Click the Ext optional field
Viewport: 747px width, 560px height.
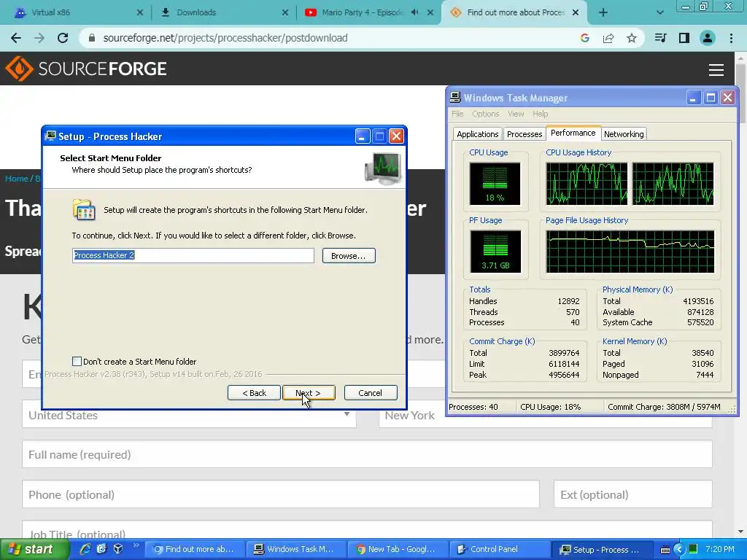click(x=633, y=494)
